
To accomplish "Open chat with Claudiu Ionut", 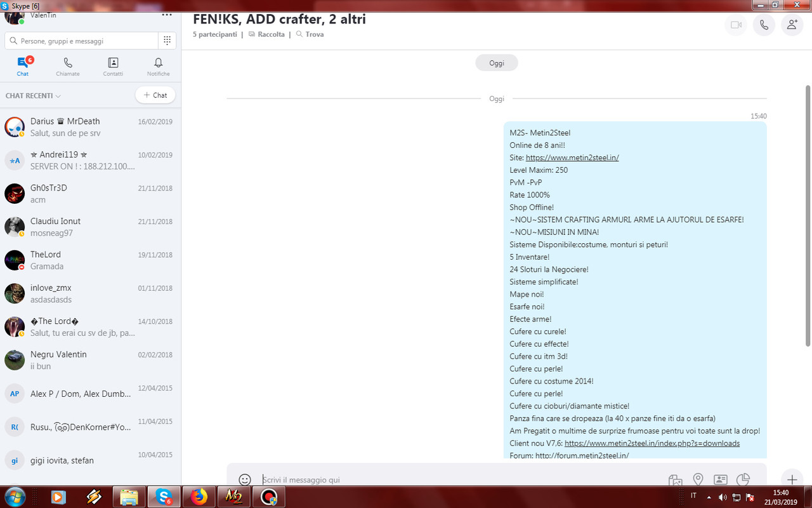I will click(91, 227).
